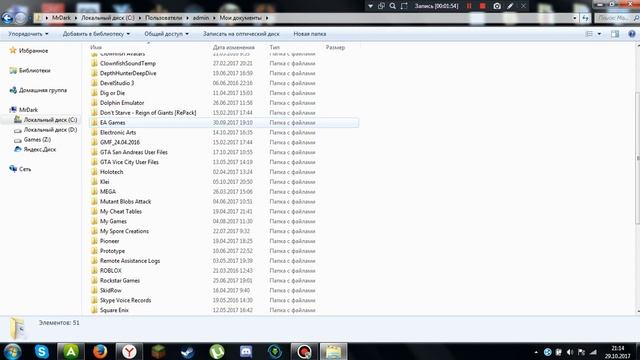This screenshot has height=360, width=640.
Task: Click the volume speaker tray icon
Action: [x=570, y=352]
